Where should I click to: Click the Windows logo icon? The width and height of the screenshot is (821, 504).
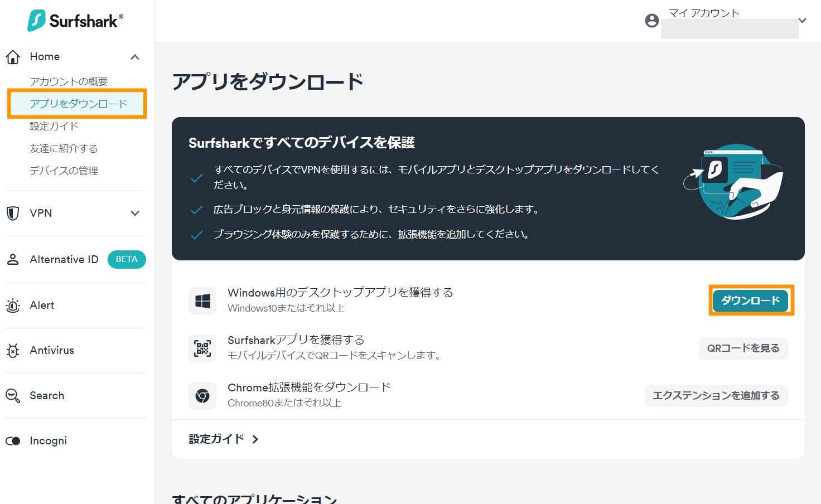pyautogui.click(x=202, y=301)
